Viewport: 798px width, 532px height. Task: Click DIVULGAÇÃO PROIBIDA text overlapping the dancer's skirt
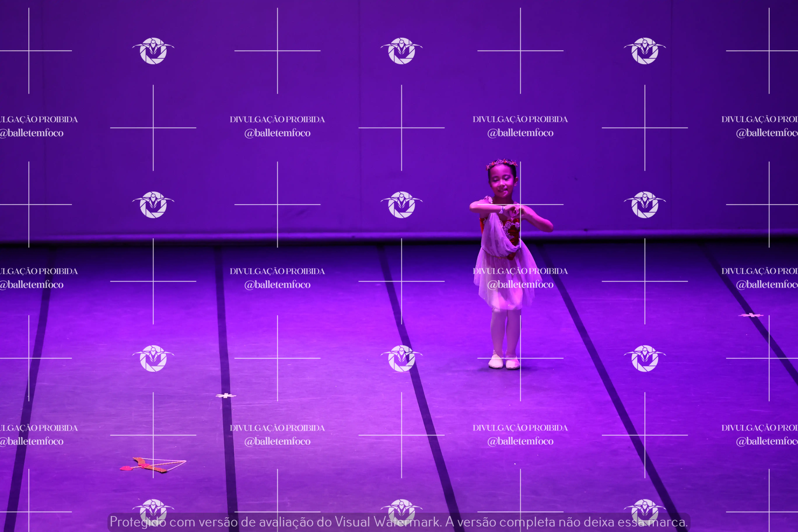(x=520, y=271)
